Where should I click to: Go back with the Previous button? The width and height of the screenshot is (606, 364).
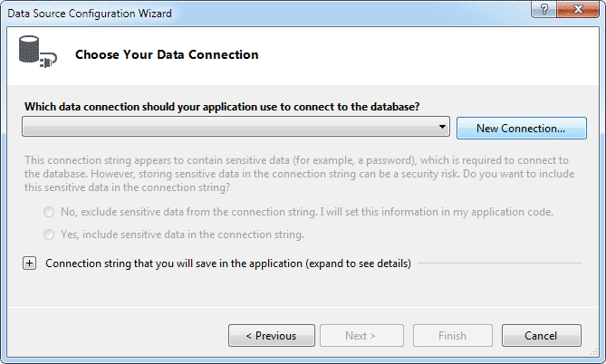pos(271,336)
